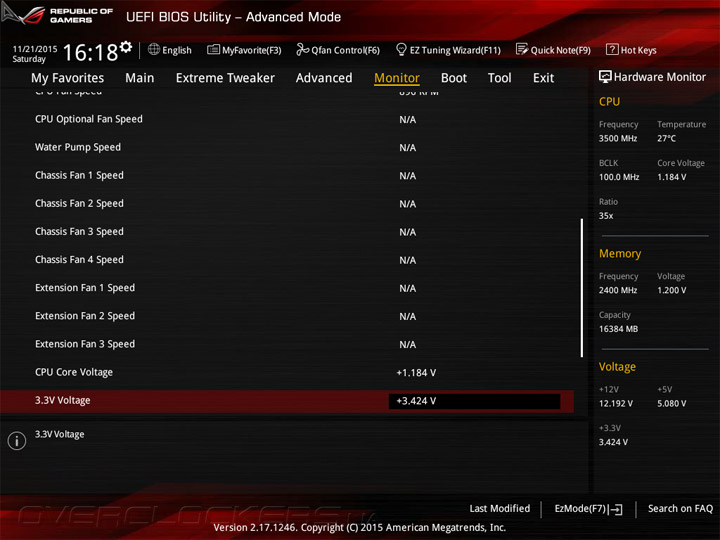Click the Memory section heading

pos(620,253)
